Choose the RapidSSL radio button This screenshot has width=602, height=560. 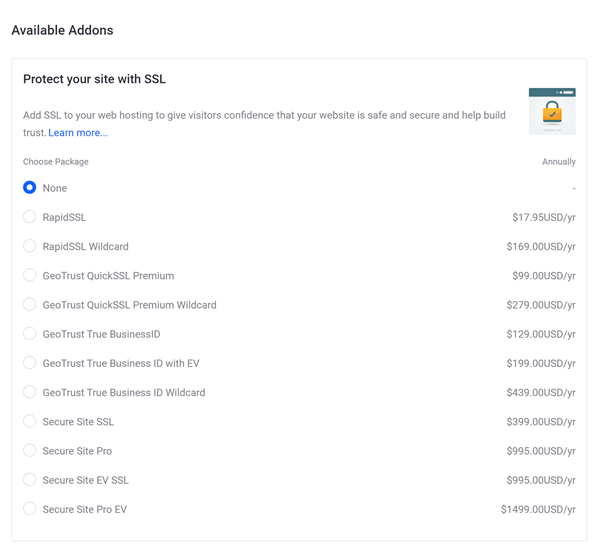click(30, 216)
